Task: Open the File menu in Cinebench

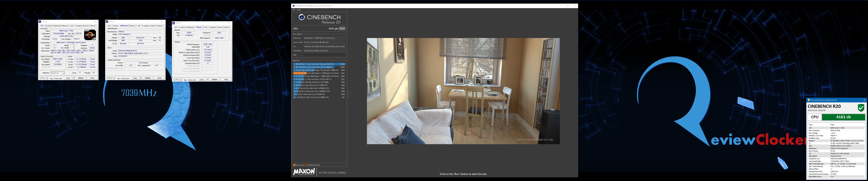Action: click(x=294, y=10)
